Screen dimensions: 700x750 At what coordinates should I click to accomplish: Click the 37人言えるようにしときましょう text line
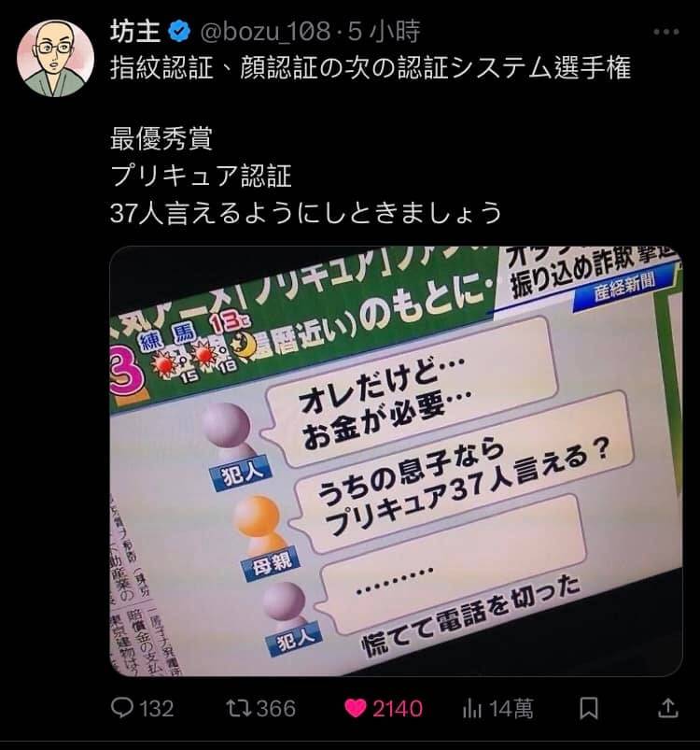[306, 212]
